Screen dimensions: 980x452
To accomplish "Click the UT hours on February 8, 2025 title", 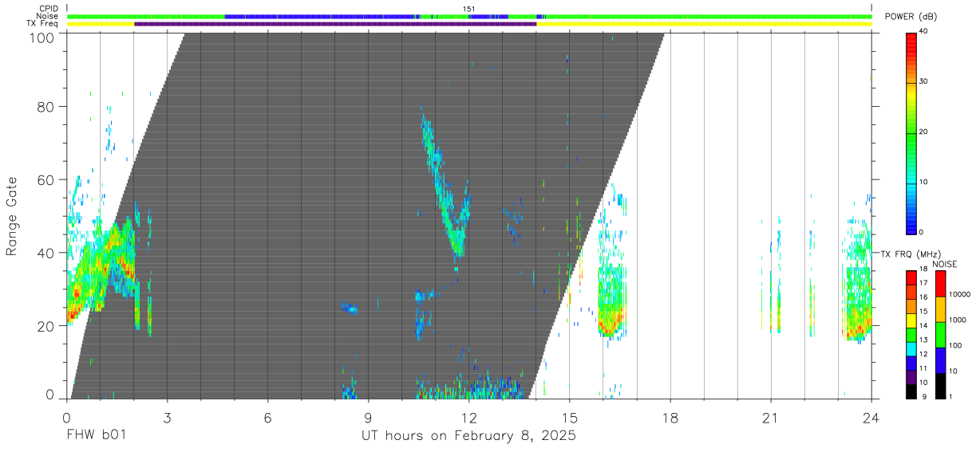I will click(x=469, y=436).
